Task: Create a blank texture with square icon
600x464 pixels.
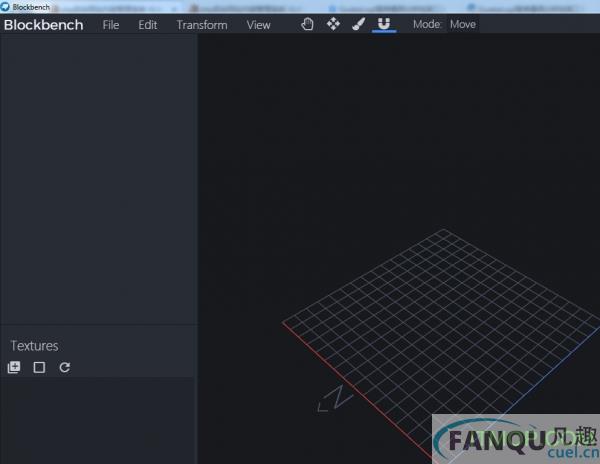Action: (39, 367)
